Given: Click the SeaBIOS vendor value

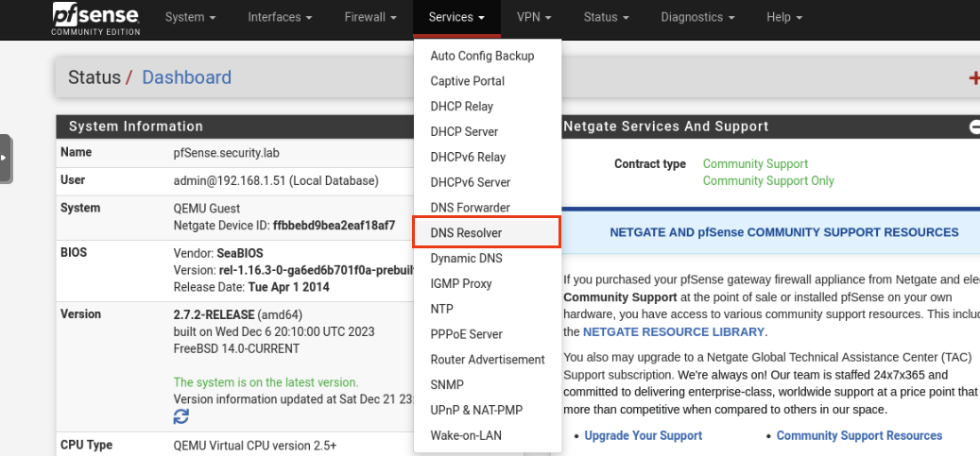Looking at the screenshot, I should (240, 254).
